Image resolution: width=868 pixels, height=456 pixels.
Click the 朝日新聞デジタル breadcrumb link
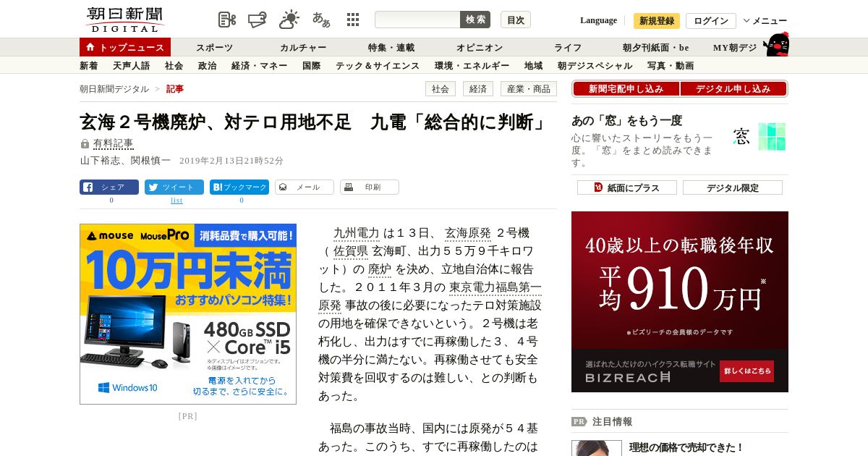(x=114, y=89)
